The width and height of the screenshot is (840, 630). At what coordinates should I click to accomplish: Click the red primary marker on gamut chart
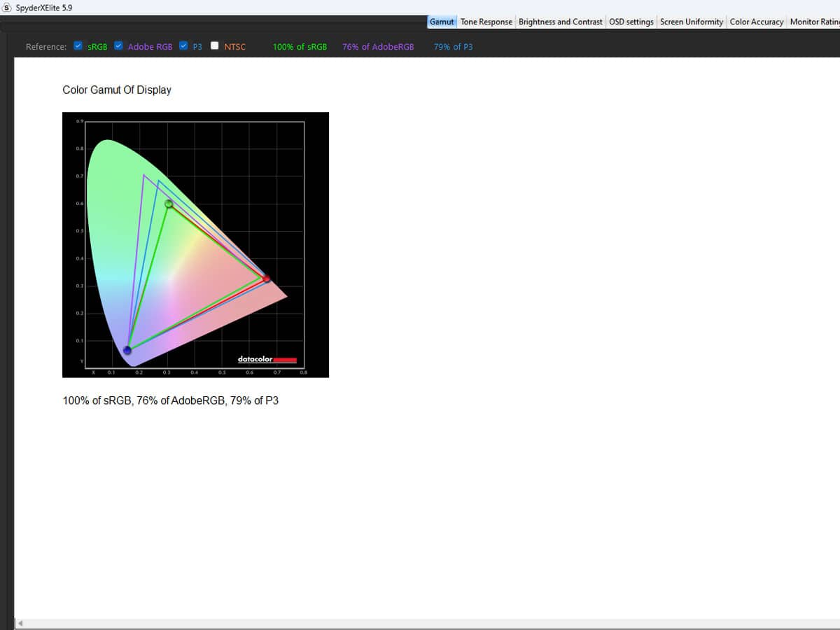[266, 279]
